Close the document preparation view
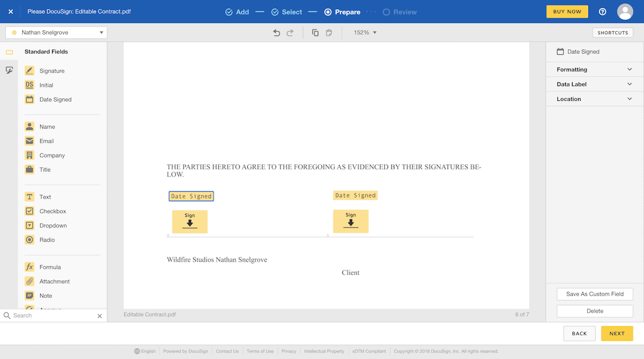This screenshot has height=359, width=644. (x=11, y=12)
